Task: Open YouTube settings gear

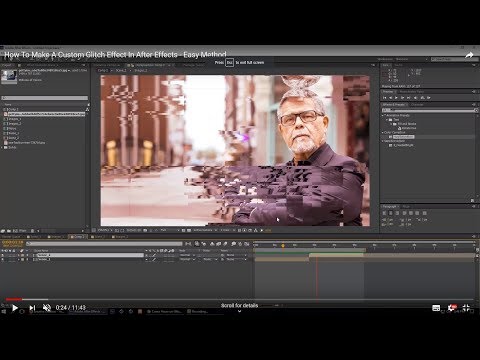Action: pyautogui.click(x=452, y=308)
